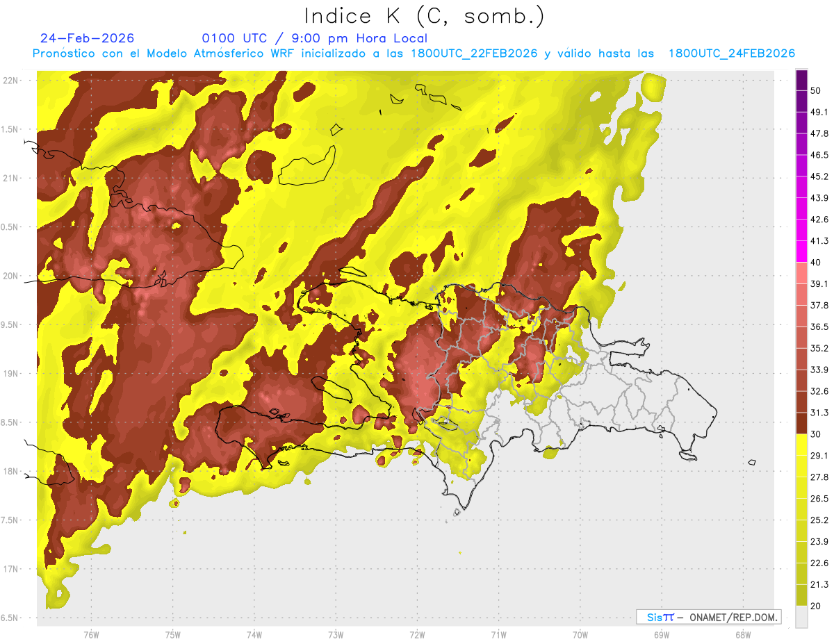Viewport: 834px width, 644px height.
Task: Click the '20N' latitude axis label
Action: (x=12, y=276)
